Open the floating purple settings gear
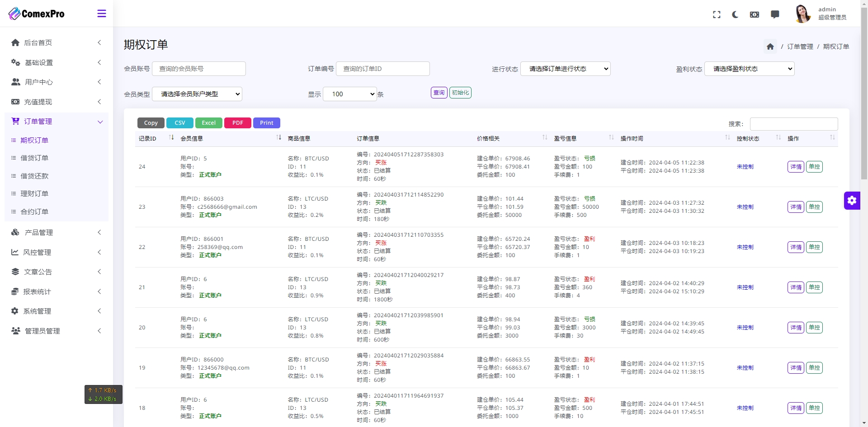 click(x=852, y=200)
